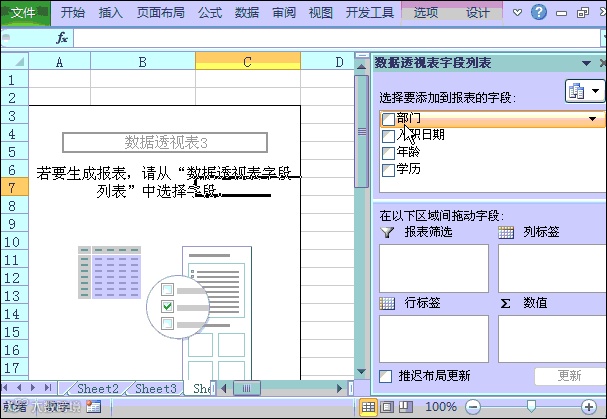Viewport: 607px width, 419px height.
Task: Open the 部门 field dropdown arrow
Action: (x=592, y=119)
